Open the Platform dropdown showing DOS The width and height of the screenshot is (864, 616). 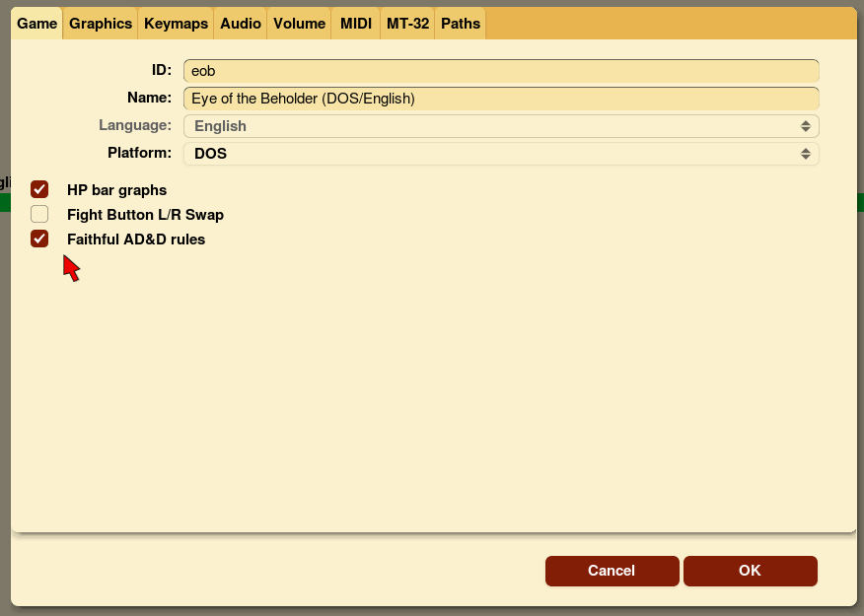[501, 154]
